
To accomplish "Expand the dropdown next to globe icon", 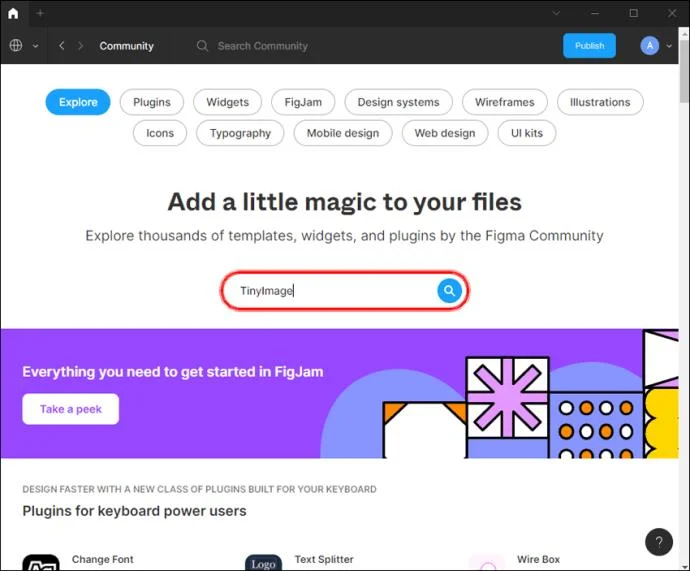I will coord(36,46).
